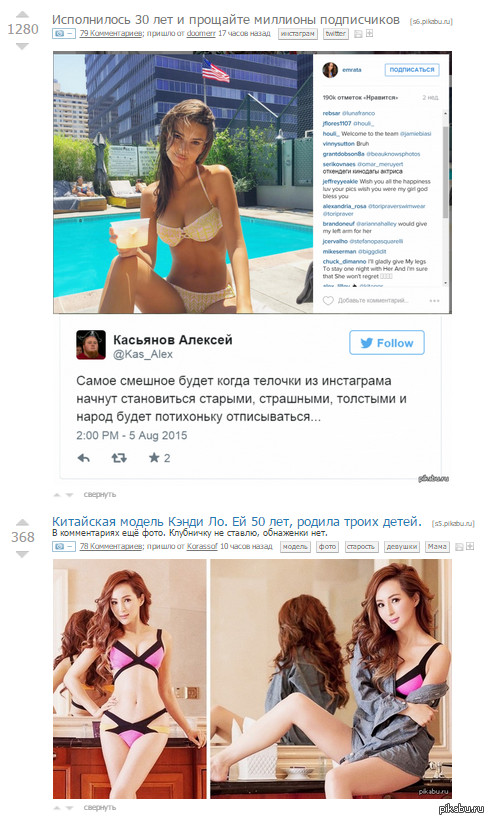
Task: Downvote the post rated 368
Action: click(x=22, y=554)
